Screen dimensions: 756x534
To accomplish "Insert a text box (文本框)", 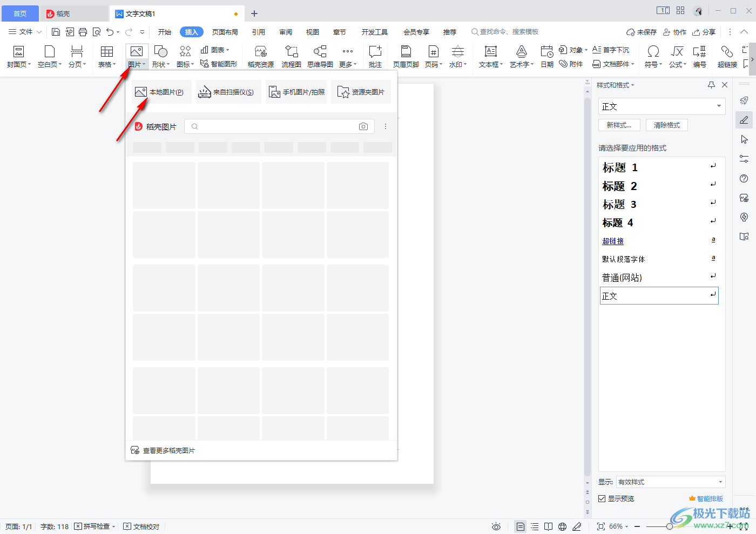I will 491,57.
